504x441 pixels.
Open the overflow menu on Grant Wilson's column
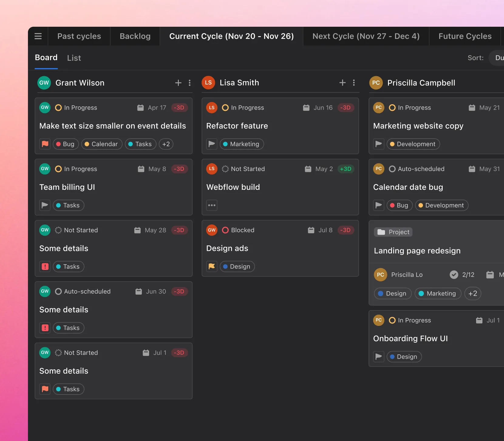190,83
